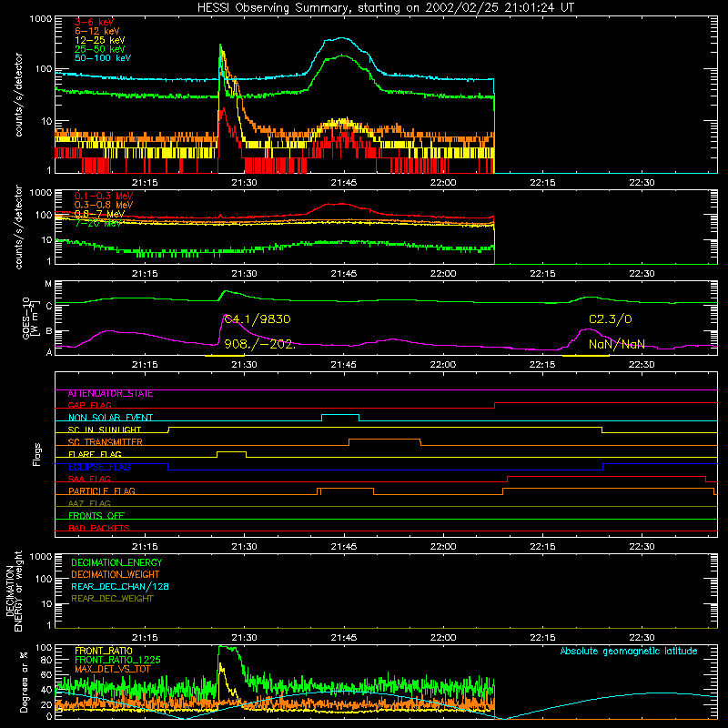Select the cyan 50-100 keV legend label
Viewport: 728px width, 728px height.
(x=103, y=58)
